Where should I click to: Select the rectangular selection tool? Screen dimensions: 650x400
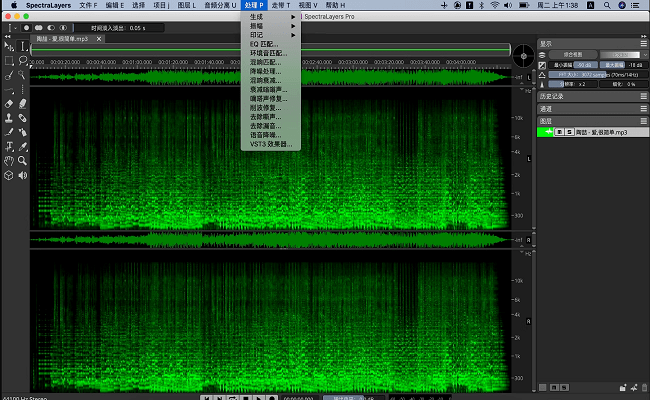click(8, 60)
